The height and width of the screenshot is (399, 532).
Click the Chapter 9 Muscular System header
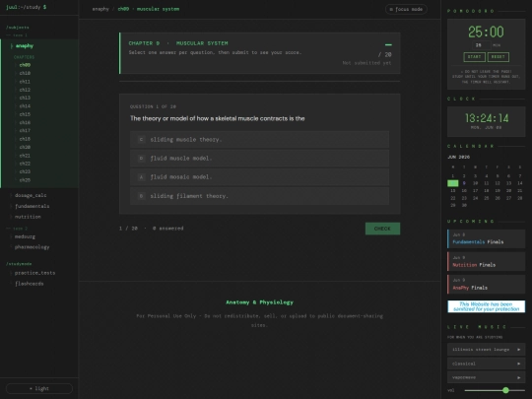tap(178, 43)
